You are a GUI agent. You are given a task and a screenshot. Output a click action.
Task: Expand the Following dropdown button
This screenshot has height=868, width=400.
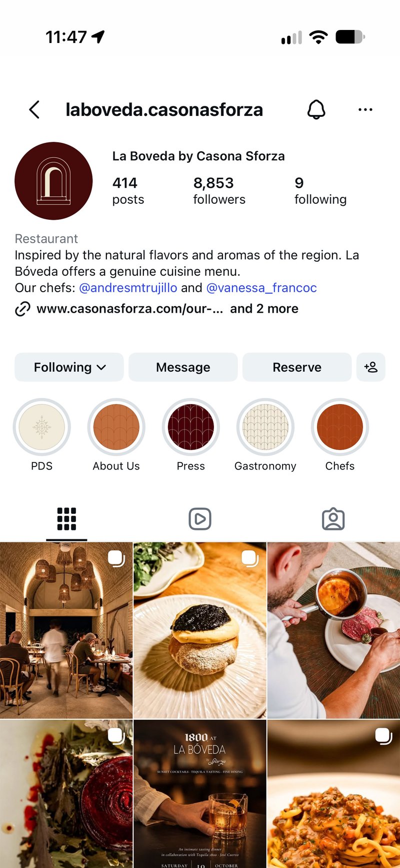coord(69,367)
